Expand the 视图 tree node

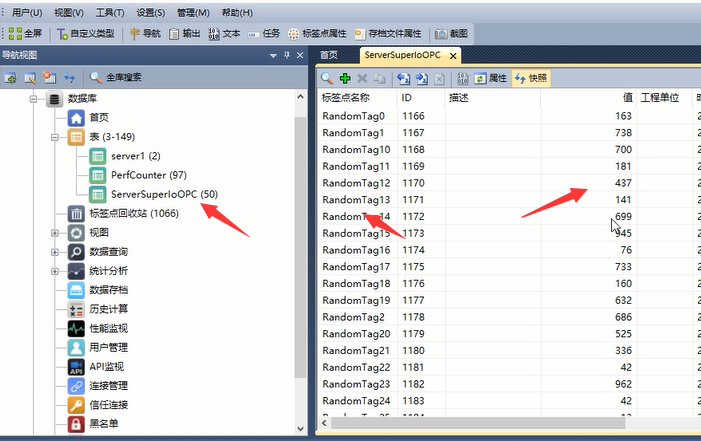tap(55, 233)
